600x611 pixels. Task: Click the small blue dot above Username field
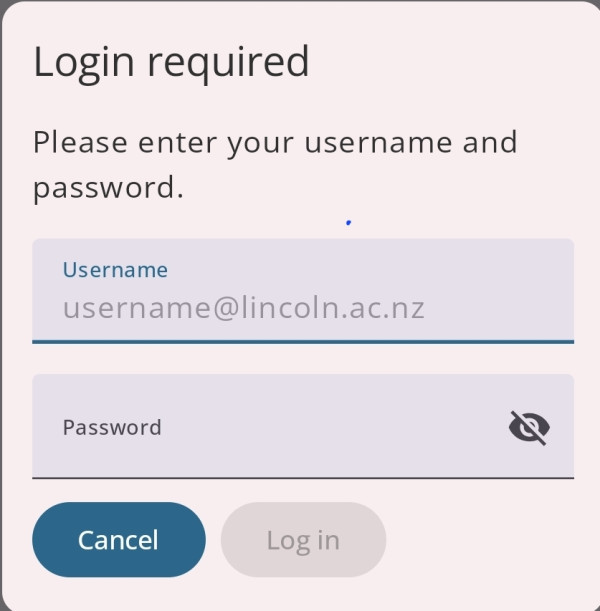[349, 223]
